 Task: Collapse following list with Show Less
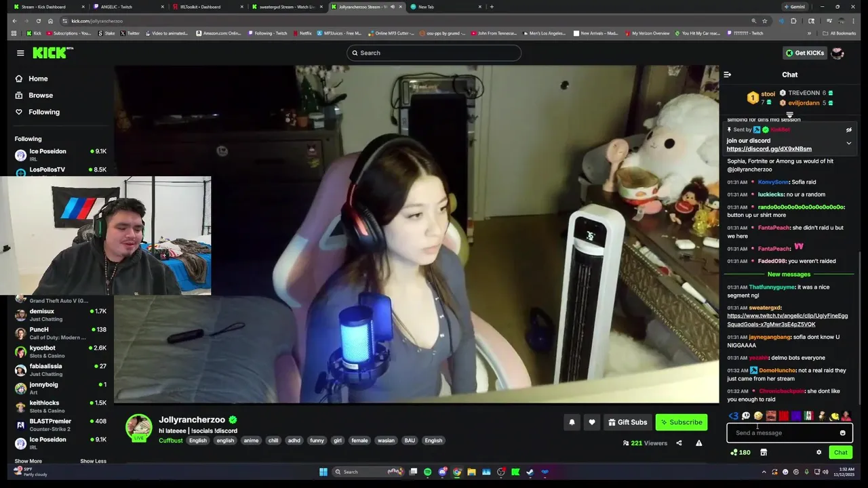pos(93,461)
